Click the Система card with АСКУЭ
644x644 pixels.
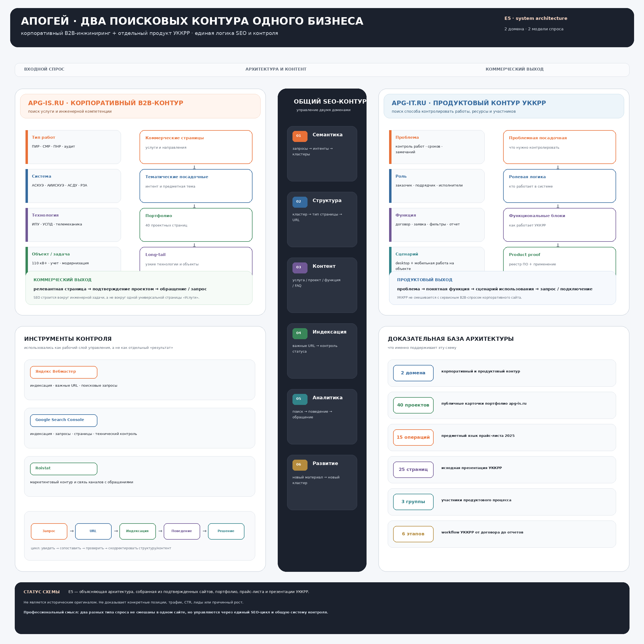73,186
